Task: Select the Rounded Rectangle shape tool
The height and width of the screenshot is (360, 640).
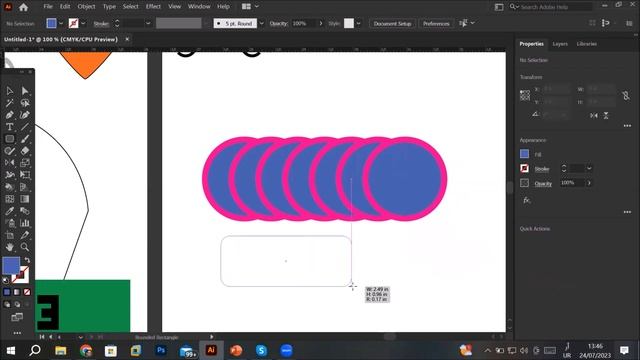Action: point(9,139)
